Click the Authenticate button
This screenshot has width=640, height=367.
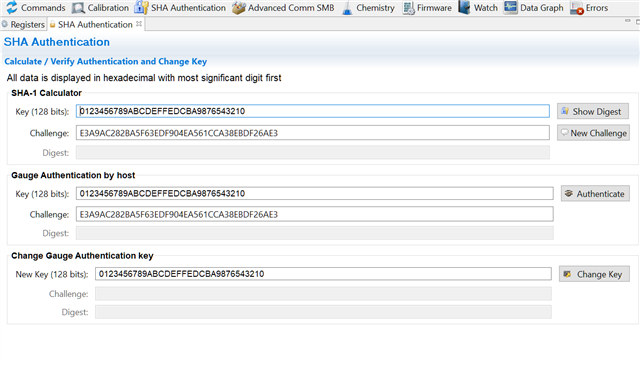[595, 194]
